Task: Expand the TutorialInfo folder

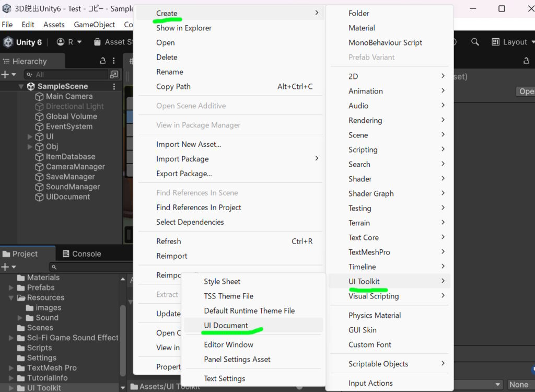Action: (x=11, y=378)
